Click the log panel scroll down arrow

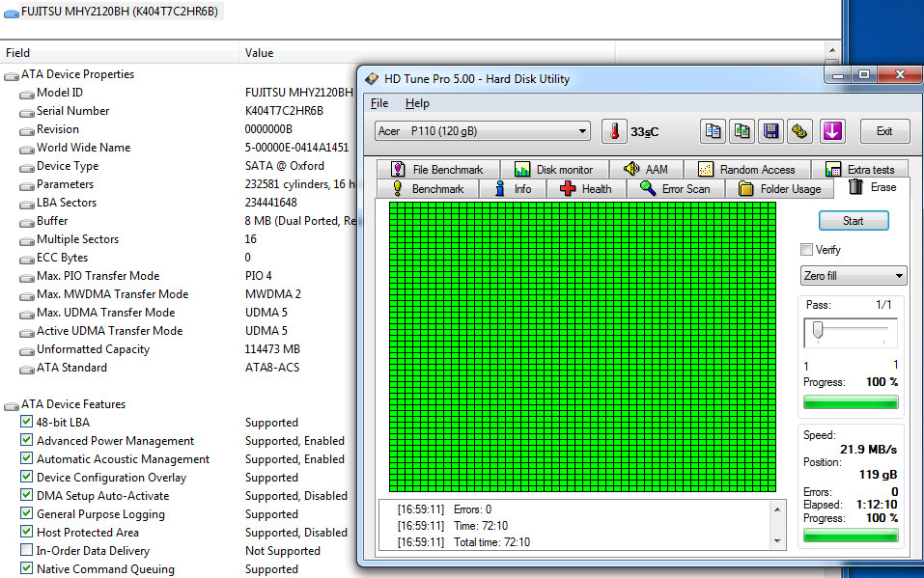coord(777,541)
